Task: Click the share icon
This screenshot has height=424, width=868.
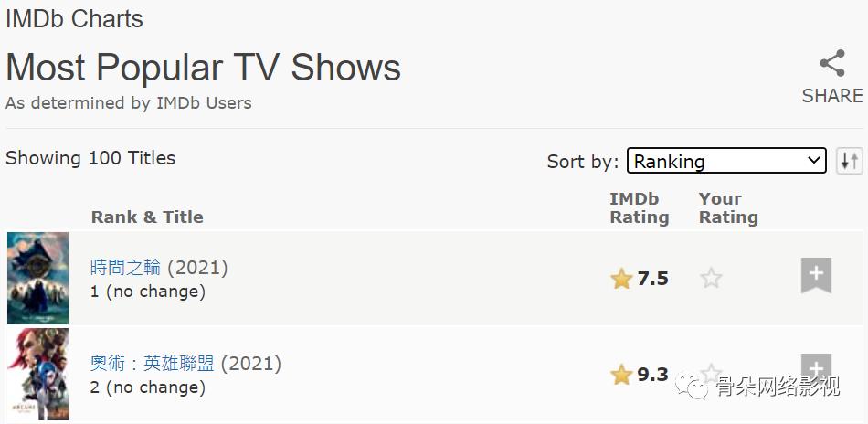Action: (831, 64)
